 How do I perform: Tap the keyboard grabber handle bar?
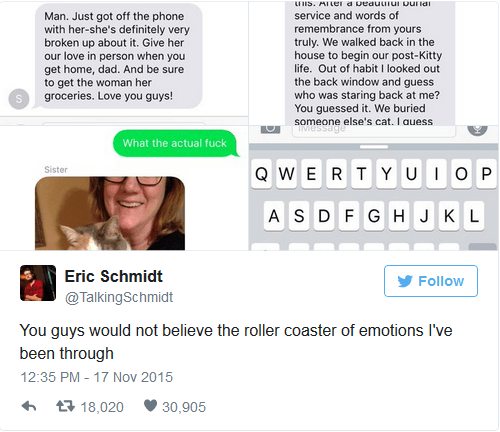coord(374,147)
